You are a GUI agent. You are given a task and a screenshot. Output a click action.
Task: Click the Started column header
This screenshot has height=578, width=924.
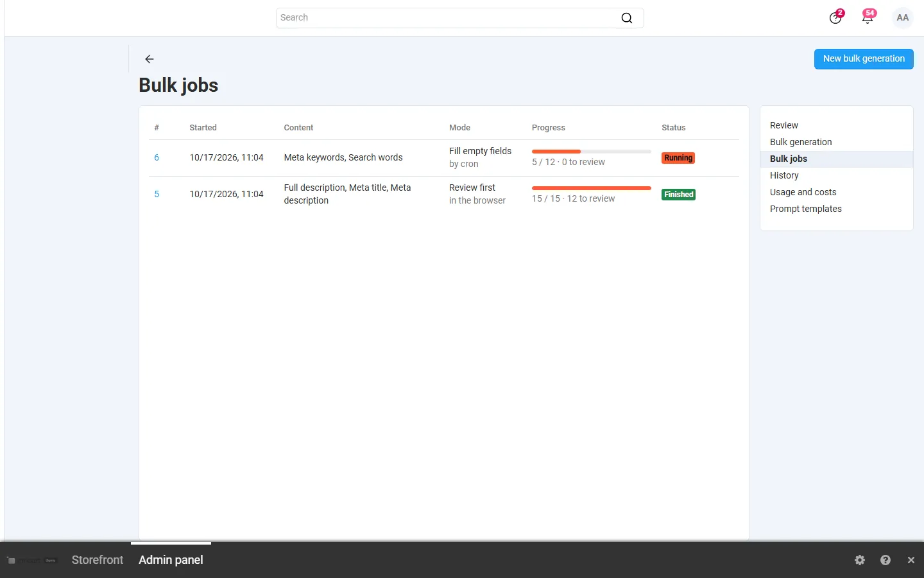[x=203, y=128]
